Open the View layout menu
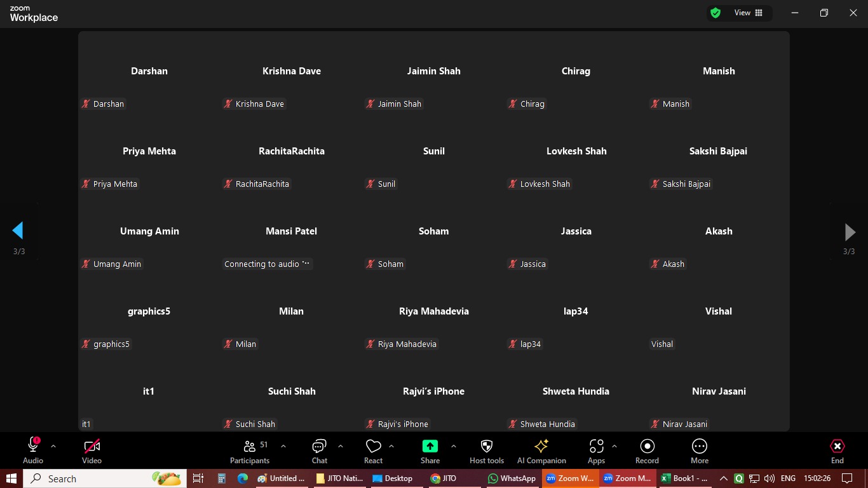This screenshot has width=868, height=488. point(749,13)
